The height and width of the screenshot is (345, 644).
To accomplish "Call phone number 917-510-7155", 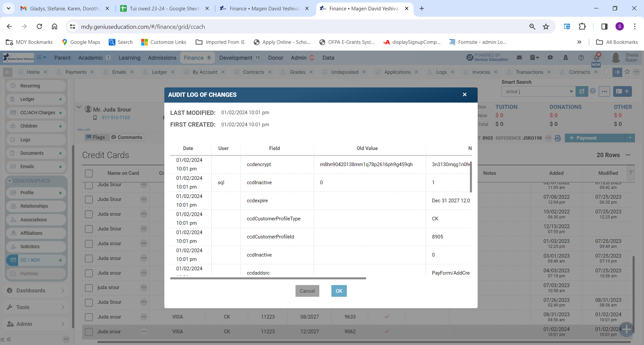I will pos(116,118).
